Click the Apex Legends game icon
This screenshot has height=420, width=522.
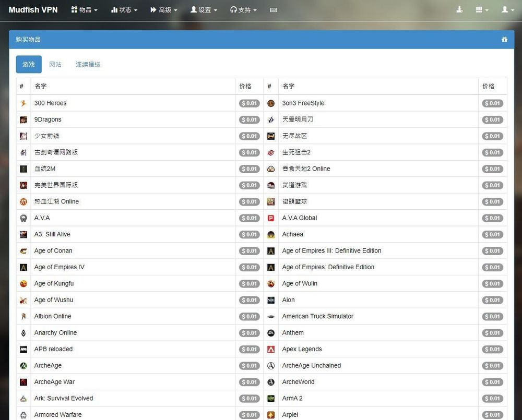(x=271, y=349)
